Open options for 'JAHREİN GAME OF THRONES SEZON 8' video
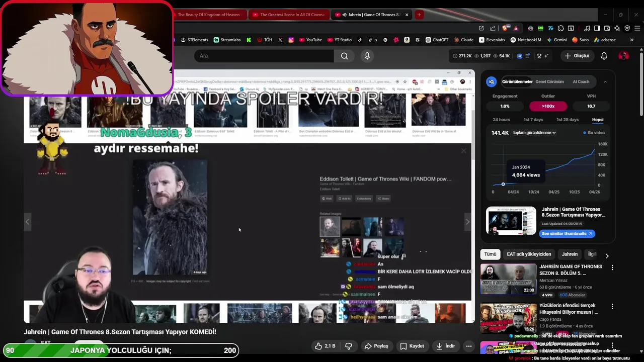This screenshot has width=644, height=362. (x=612, y=268)
